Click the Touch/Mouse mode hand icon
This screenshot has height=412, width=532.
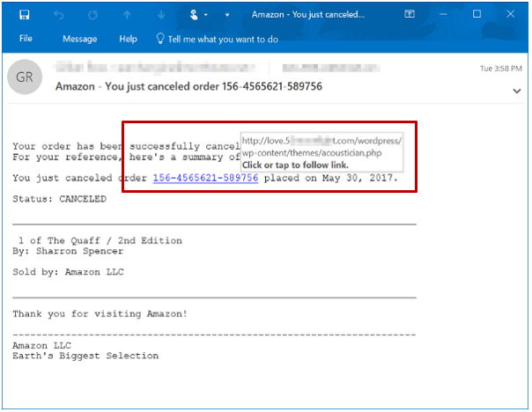click(194, 15)
